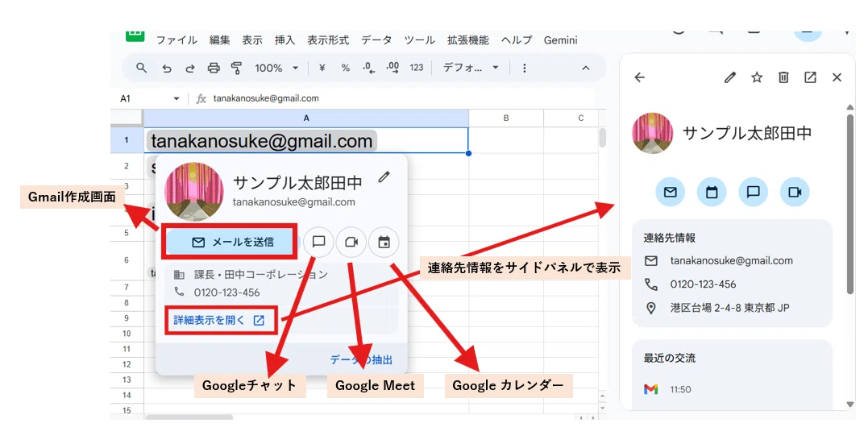Click 詳細表示を開く link
This screenshot has height=444, width=868.
coord(219,320)
